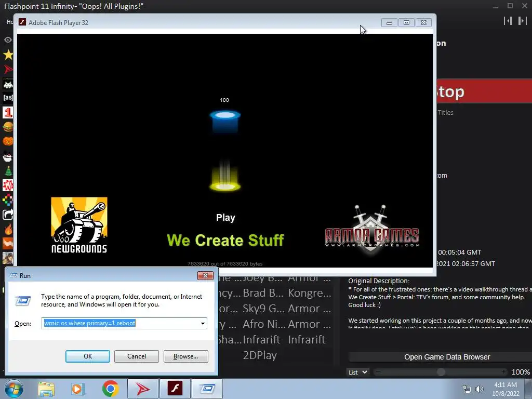
Task: Cancel the Run dialog
Action: [137, 356]
